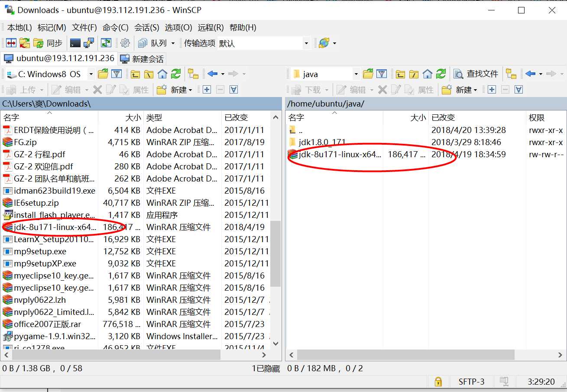Viewport: 567px width, 392px height.
Task: Refresh the local panel
Action: click(x=176, y=74)
